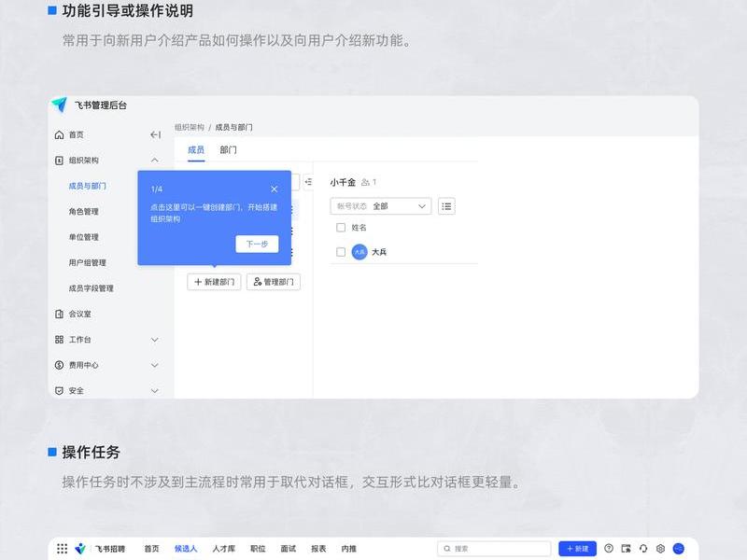Click the blue user avatar in 飞书招聘
Image resolution: width=747 pixels, height=560 pixels.
(x=679, y=549)
